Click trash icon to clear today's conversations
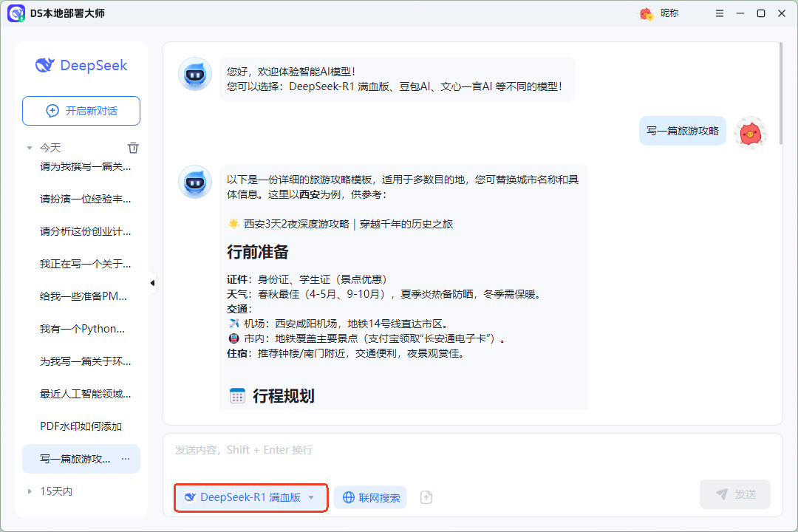 click(x=133, y=148)
